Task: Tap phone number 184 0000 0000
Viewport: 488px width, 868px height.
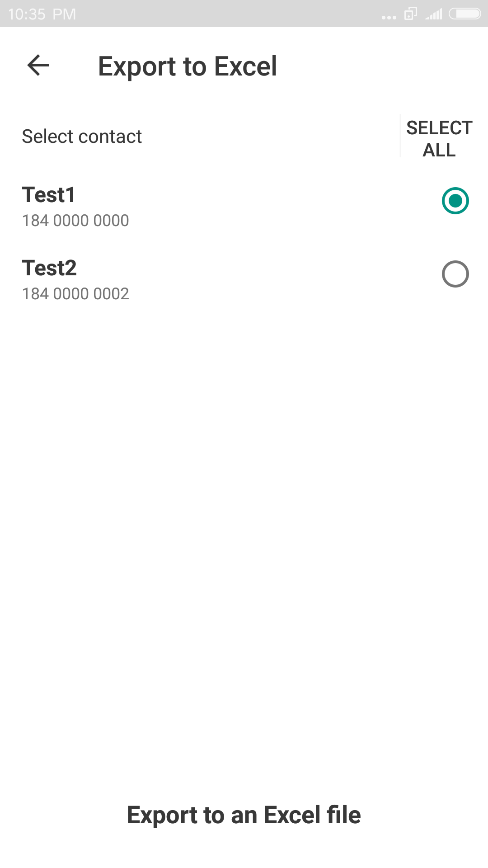Action: (x=75, y=221)
